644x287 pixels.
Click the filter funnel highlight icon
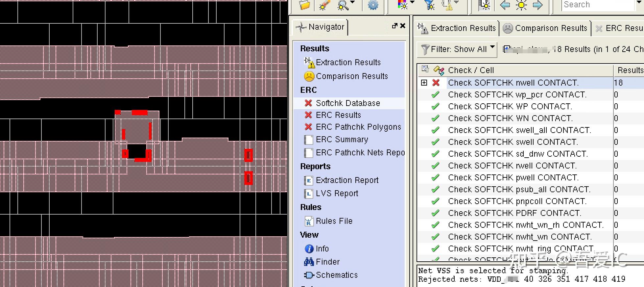[429, 5]
